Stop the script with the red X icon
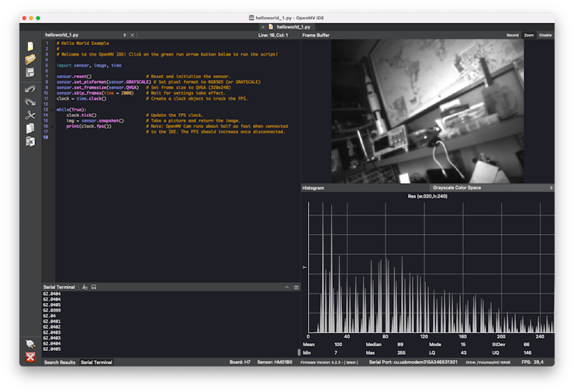The width and height of the screenshot is (574, 392). click(30, 357)
